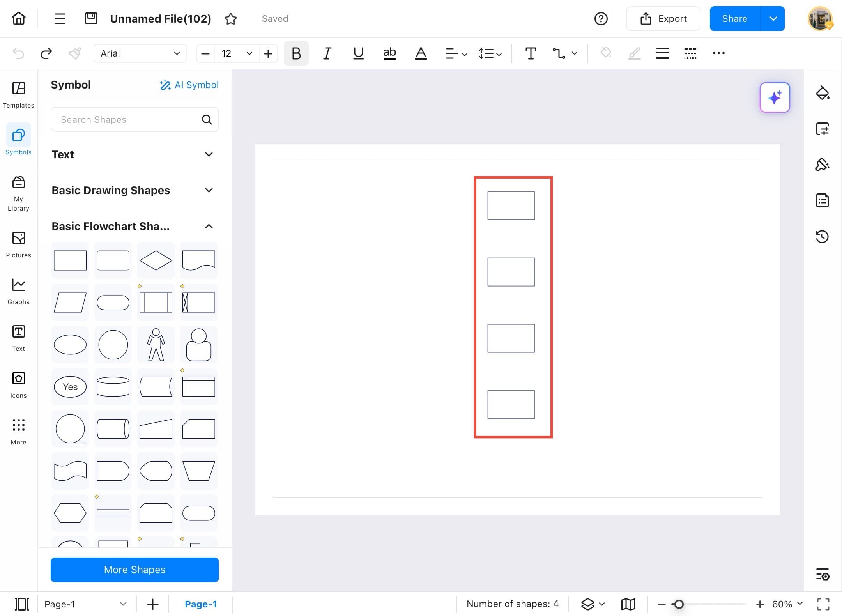Click the redo arrow icon
Screen dimensions: 842x616
46,53
